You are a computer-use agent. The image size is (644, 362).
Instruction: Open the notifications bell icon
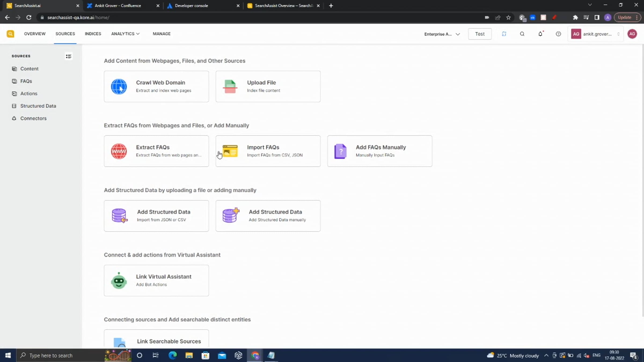(x=540, y=34)
